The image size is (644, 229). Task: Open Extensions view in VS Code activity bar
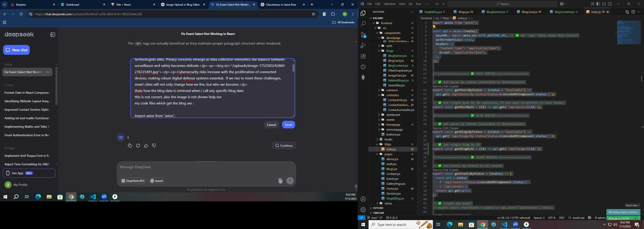click(363, 56)
